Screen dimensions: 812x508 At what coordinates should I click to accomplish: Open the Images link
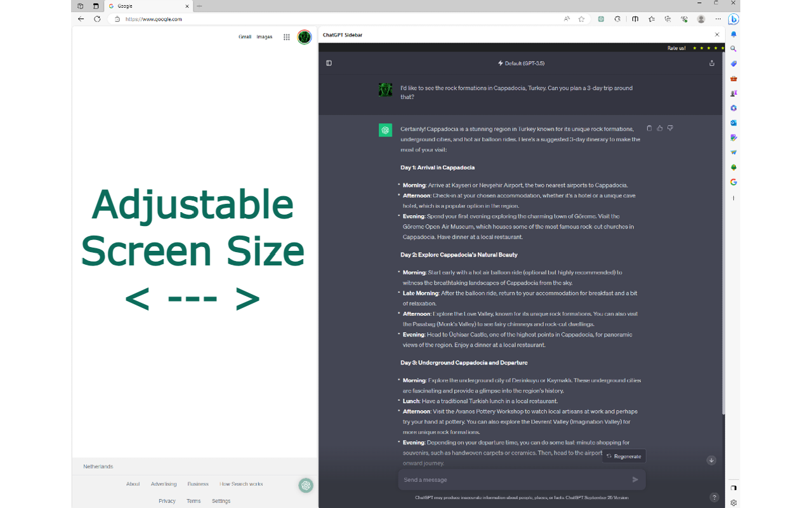(x=265, y=37)
